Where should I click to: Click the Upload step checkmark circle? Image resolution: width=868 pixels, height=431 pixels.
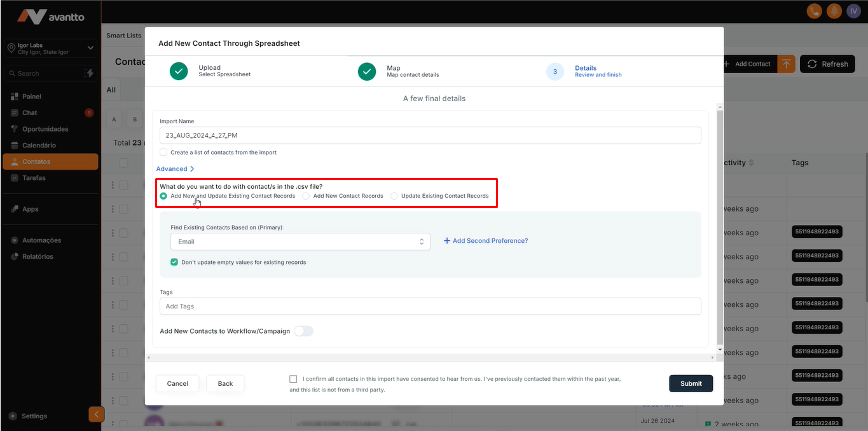pyautogui.click(x=179, y=71)
